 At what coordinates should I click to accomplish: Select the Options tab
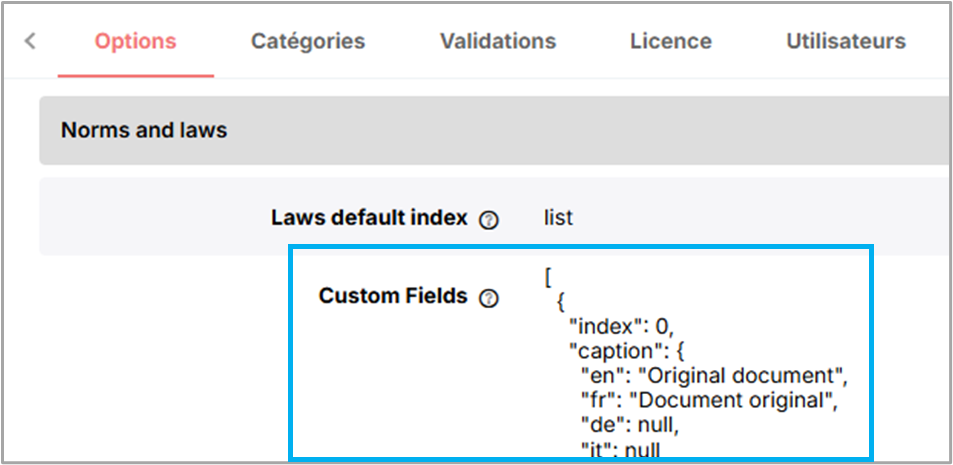[135, 41]
